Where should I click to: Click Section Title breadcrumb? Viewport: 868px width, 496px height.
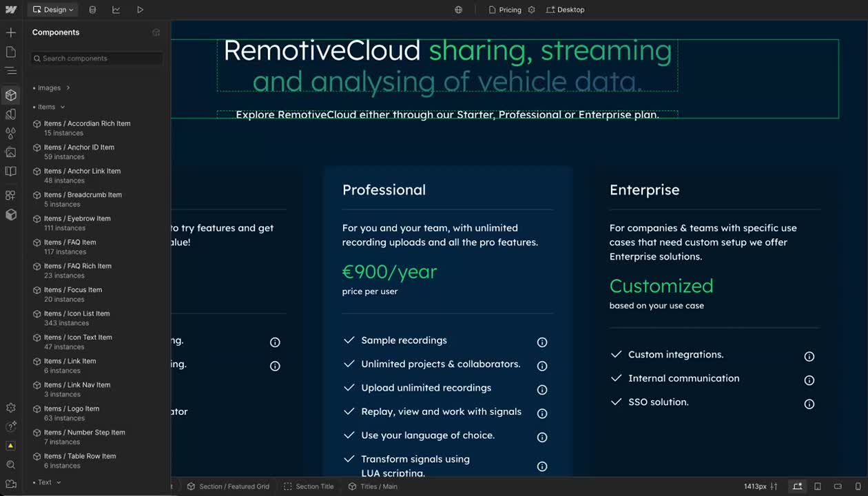(309, 486)
